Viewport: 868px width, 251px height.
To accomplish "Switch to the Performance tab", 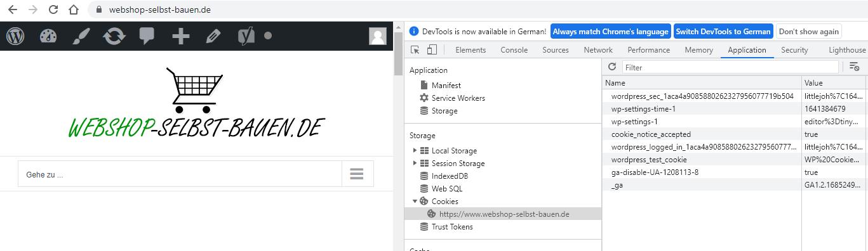I will [x=648, y=50].
